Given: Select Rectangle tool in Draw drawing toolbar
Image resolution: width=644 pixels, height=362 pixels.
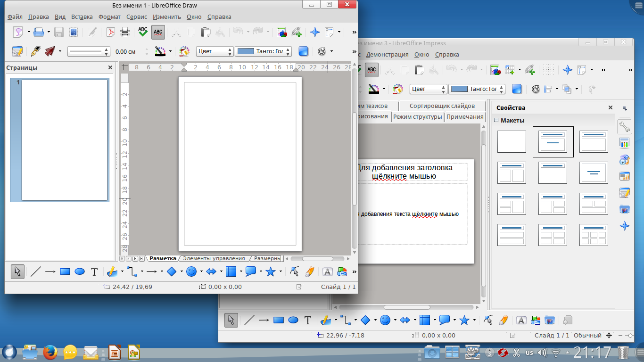Looking at the screenshot, I should pyautogui.click(x=65, y=271).
